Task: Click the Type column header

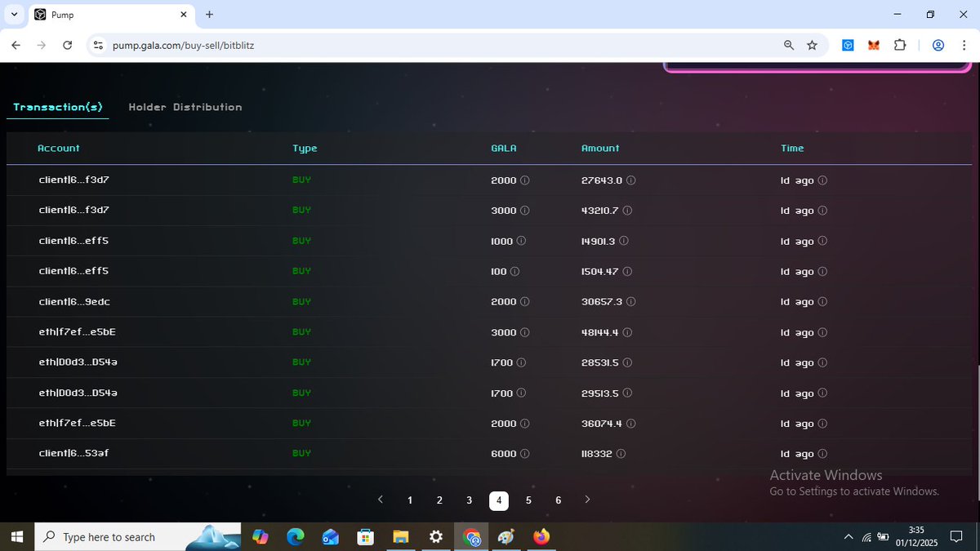Action: pos(305,149)
